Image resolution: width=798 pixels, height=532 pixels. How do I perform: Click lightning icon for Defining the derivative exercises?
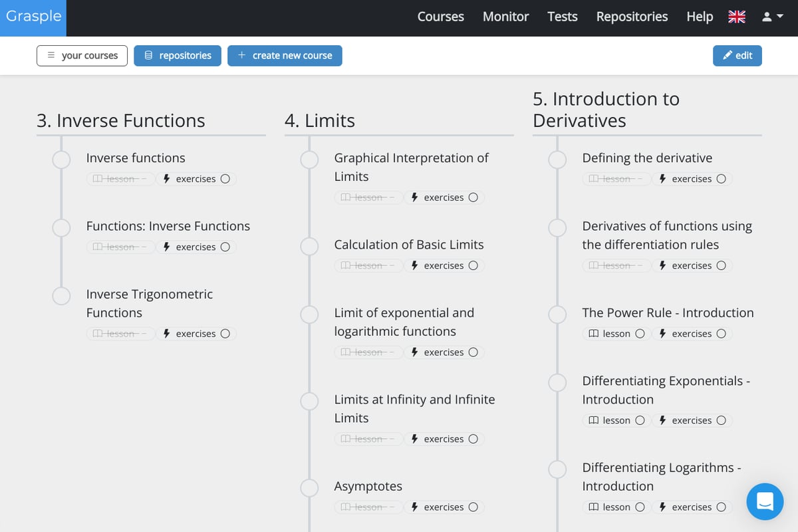(663, 179)
